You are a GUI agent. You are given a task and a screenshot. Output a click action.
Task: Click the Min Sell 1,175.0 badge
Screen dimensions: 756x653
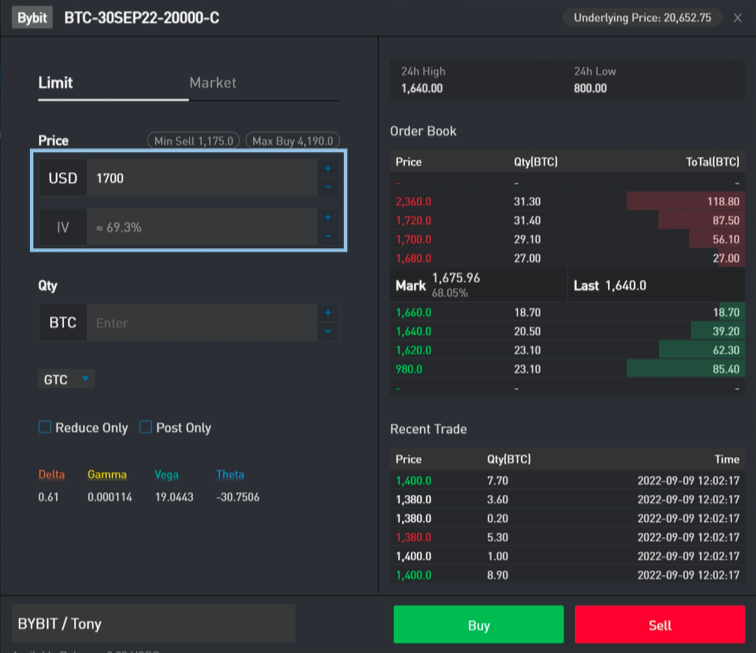pos(194,141)
